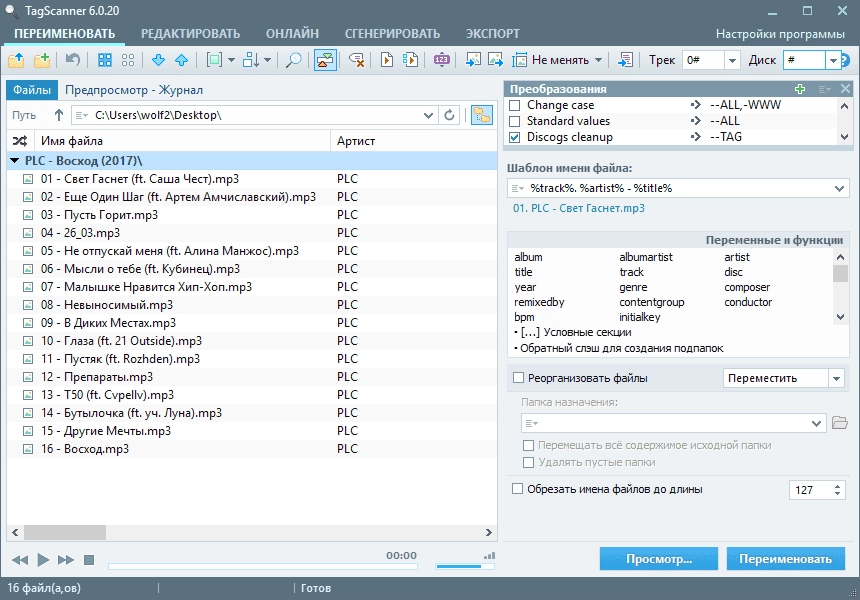This screenshot has height=600, width=860.
Task: Click the purple 123 renumber icon
Action: point(442,60)
